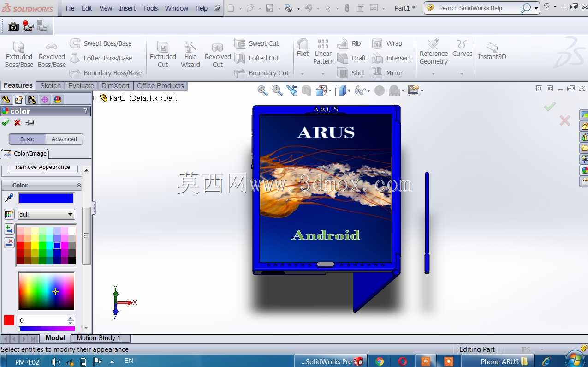Click the Create New Swatch icon
Image resolution: width=588 pixels, height=367 pixels.
9,214
